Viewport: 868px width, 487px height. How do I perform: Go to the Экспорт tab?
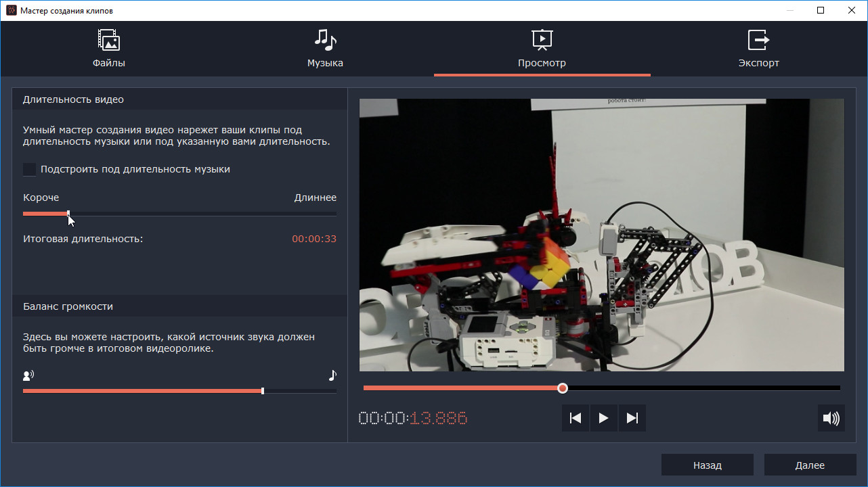click(758, 63)
